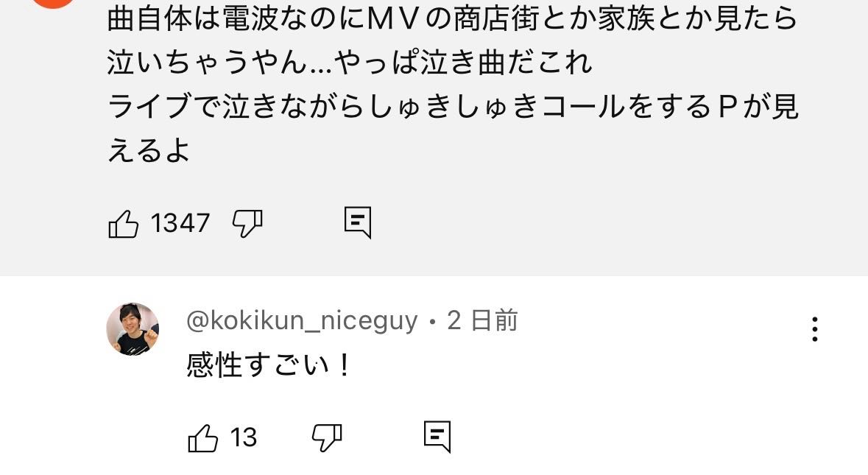Tap the line 泣いちゃうやん…やっぱ泣き曲だこれ
This screenshot has height=475, width=868.
point(350,62)
